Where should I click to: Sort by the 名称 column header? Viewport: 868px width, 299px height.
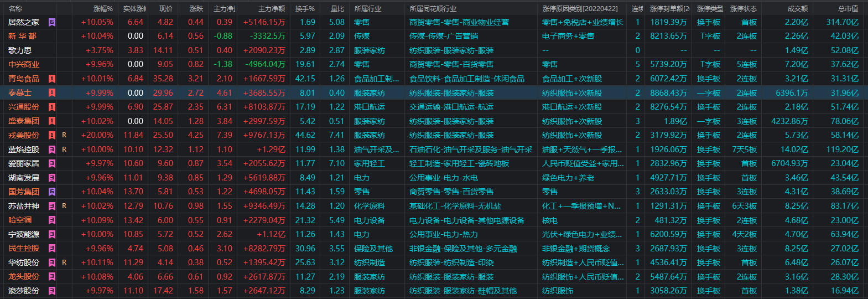point(15,8)
